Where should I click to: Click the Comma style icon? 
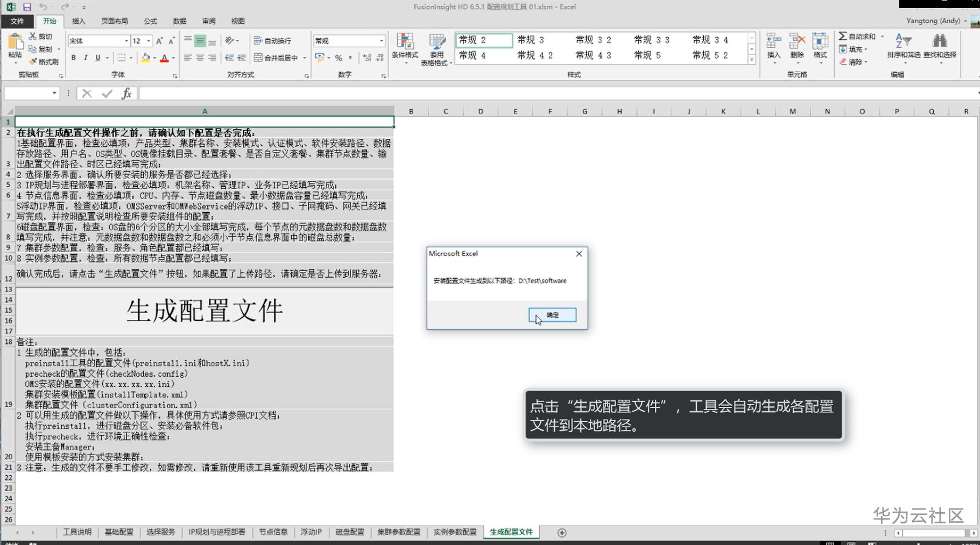pos(350,58)
